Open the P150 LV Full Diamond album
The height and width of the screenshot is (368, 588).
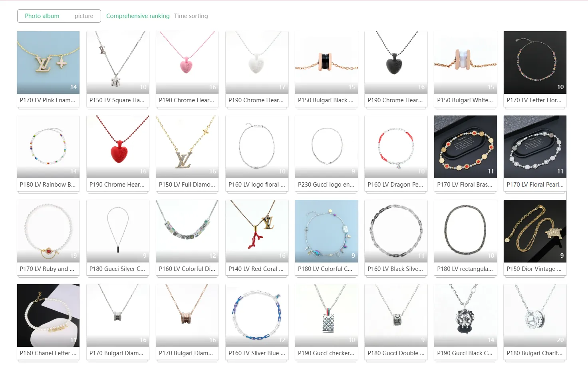point(187,147)
